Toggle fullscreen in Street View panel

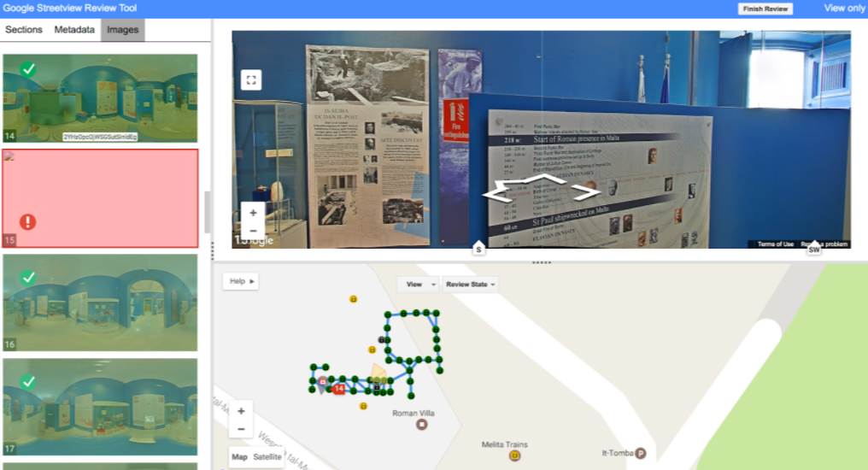click(x=251, y=79)
